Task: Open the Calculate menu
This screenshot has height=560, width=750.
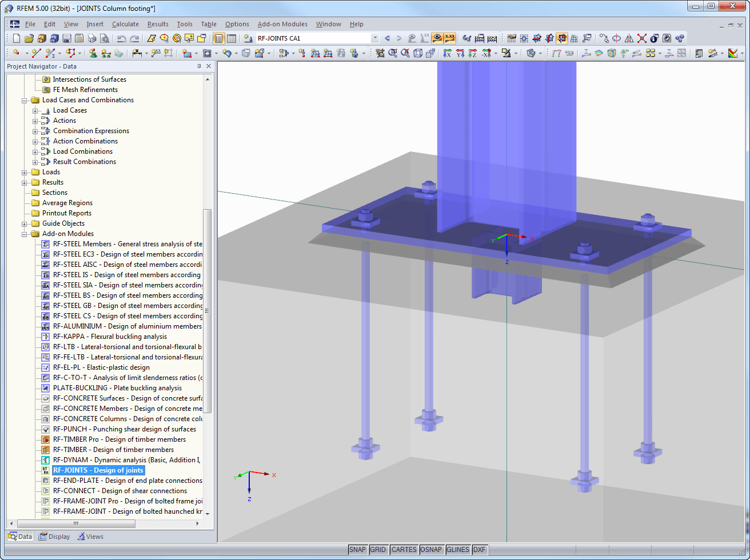Action: coord(125,24)
